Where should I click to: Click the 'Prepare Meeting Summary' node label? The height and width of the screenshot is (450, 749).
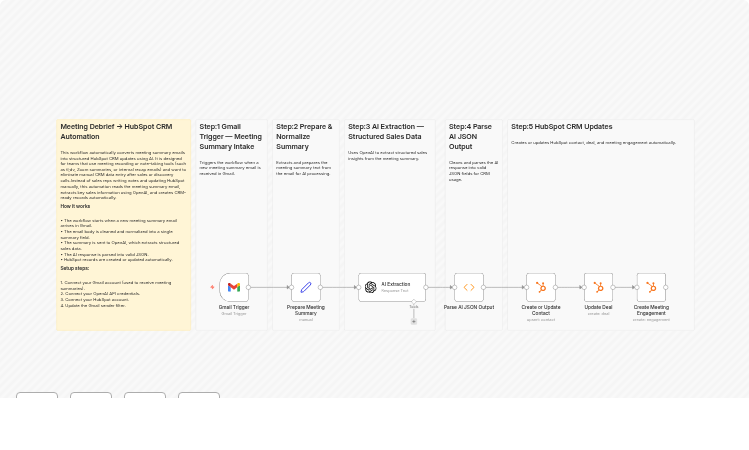[306, 310]
